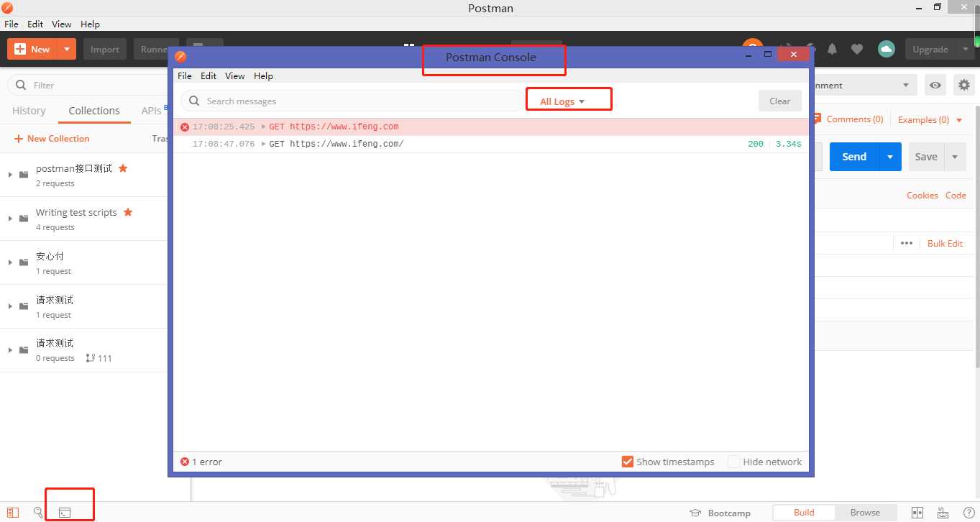980x522 pixels.
Task: Open the Edit menu in Postman Console
Action: 209,75
